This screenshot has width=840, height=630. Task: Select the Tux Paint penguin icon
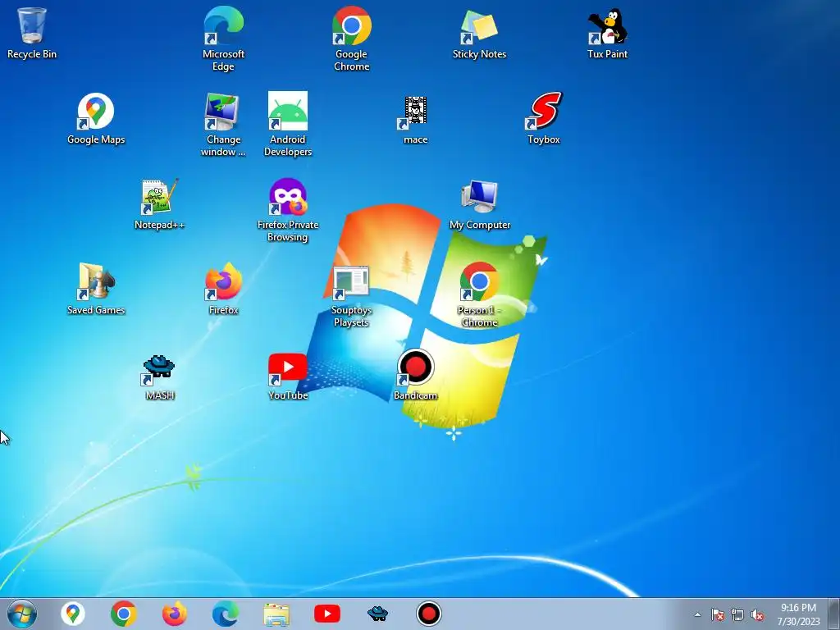click(608, 32)
